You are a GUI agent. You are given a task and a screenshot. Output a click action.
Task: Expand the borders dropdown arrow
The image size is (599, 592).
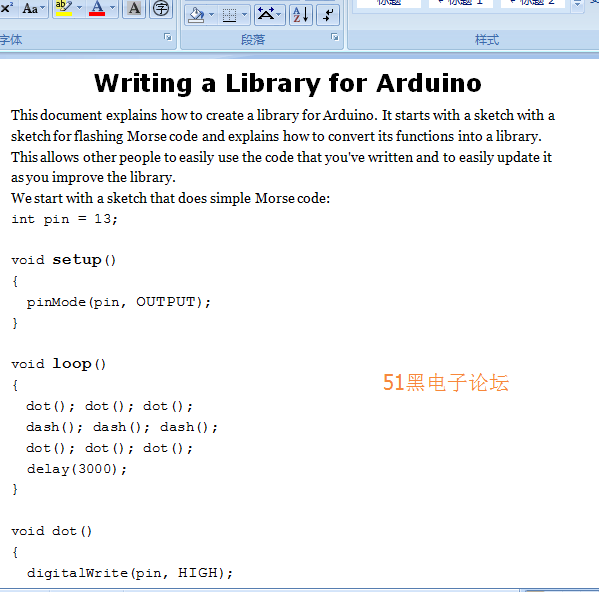click(244, 15)
